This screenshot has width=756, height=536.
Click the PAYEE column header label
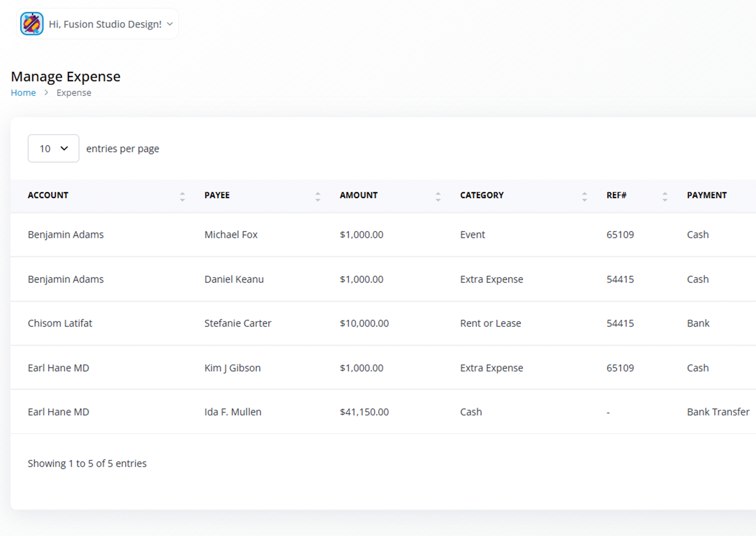pos(217,195)
